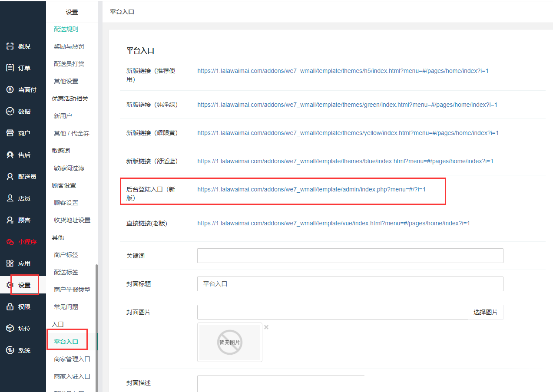Focus the 关键词 input field
This screenshot has width=553, height=392.
coord(350,256)
